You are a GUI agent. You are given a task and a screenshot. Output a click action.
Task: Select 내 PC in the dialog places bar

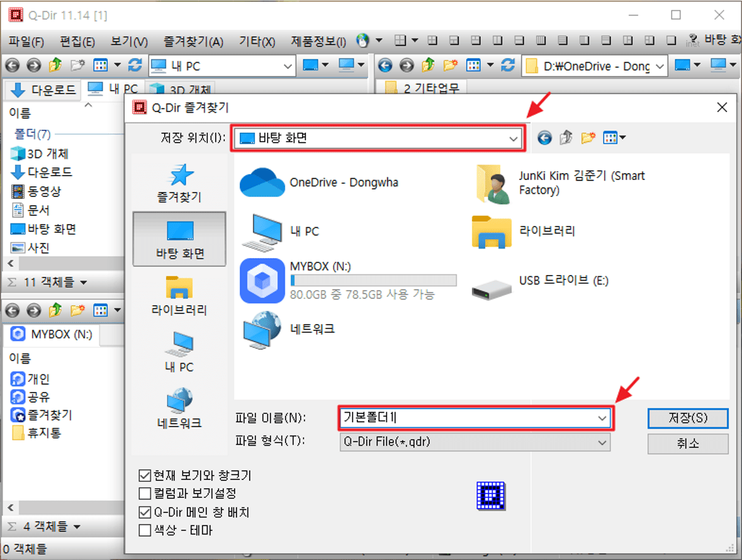(179, 352)
